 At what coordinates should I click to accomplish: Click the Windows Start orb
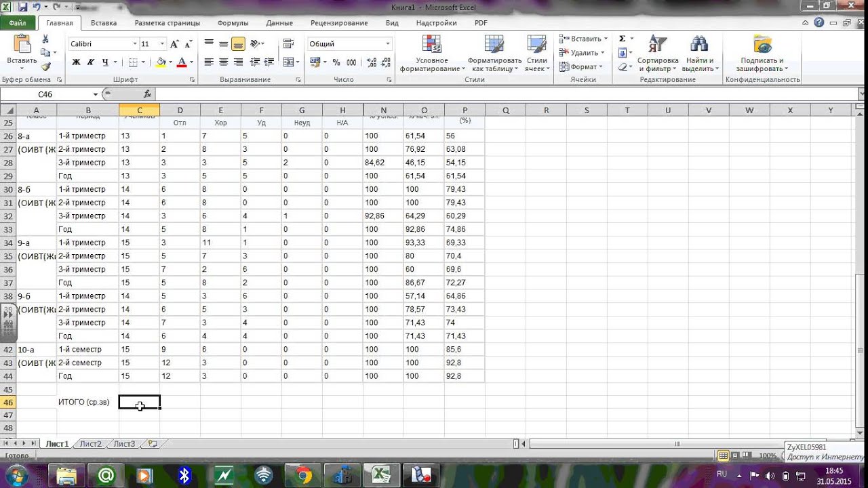click(x=16, y=474)
